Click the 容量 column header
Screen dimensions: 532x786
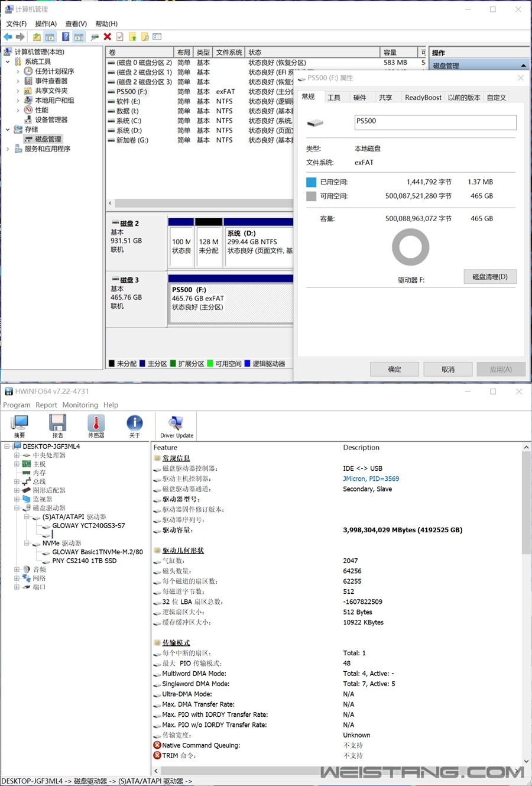(x=398, y=53)
